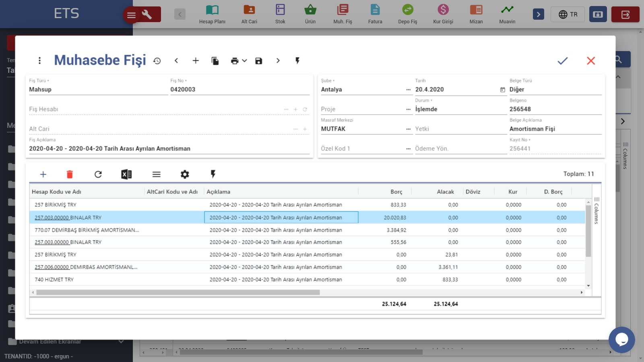Open grid settings gear icon

click(x=185, y=174)
